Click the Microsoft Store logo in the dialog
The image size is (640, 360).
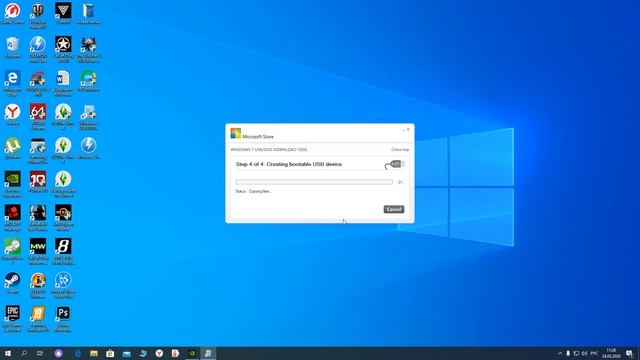(236, 133)
